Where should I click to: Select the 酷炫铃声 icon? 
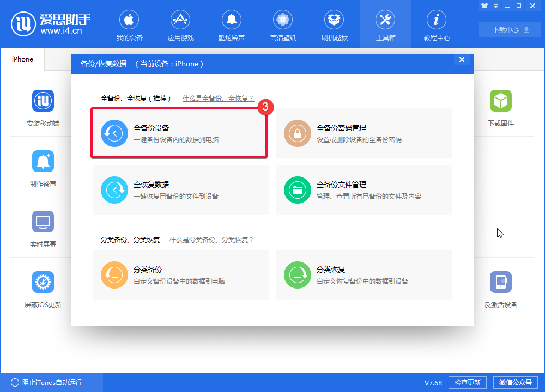point(232,24)
